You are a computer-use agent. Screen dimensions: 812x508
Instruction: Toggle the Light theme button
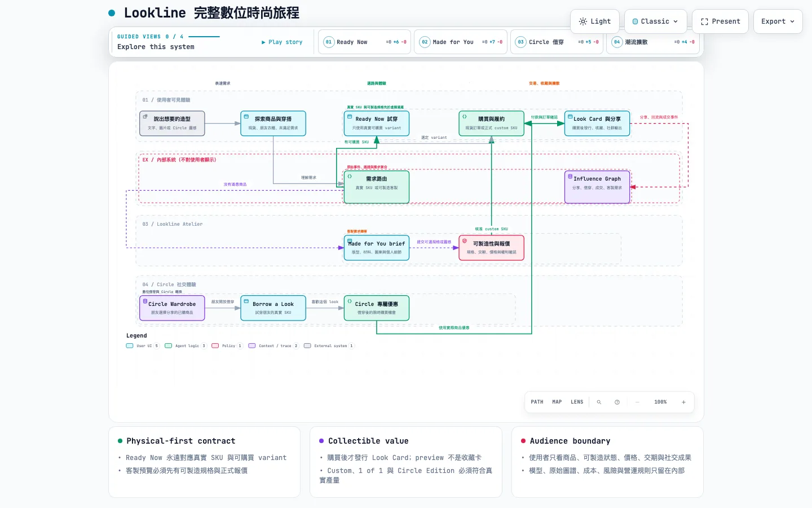pos(595,21)
